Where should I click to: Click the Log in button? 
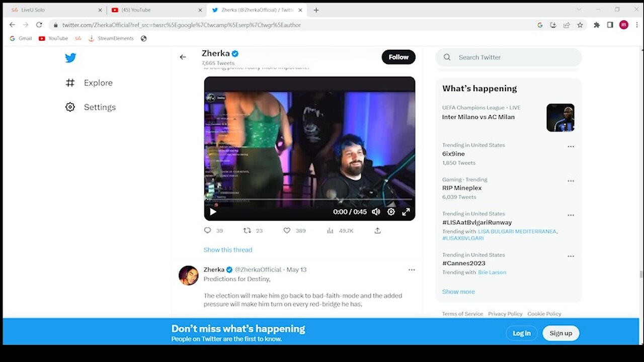point(522,333)
